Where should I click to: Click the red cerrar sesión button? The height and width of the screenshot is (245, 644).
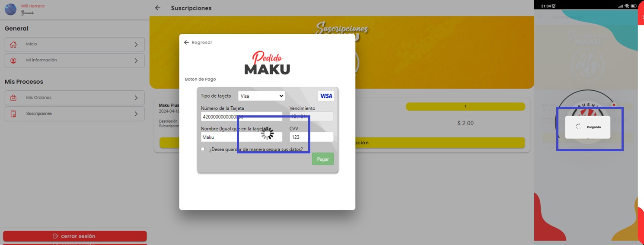(75, 236)
